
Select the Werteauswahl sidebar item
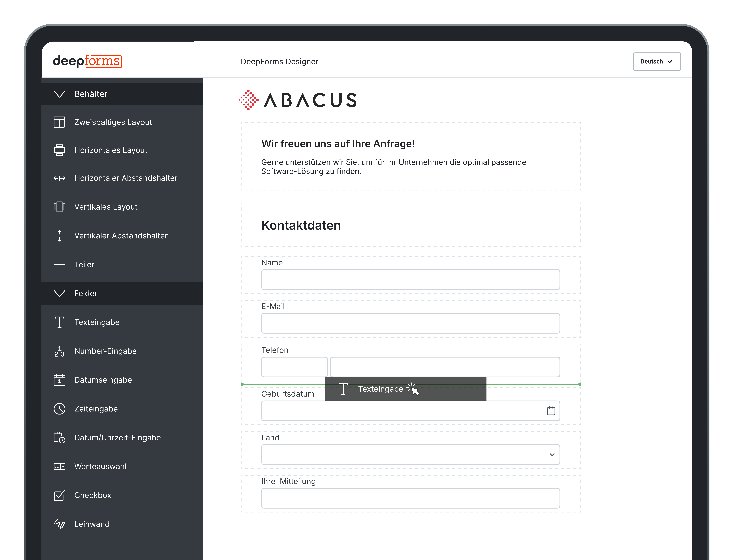100,466
